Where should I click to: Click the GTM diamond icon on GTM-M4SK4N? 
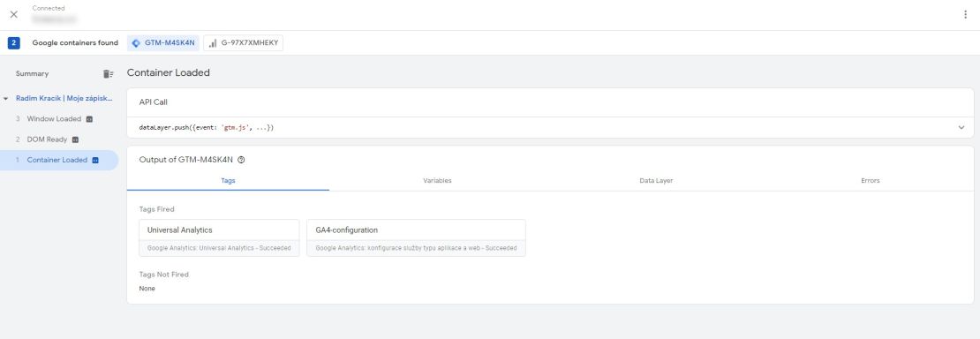tap(136, 43)
